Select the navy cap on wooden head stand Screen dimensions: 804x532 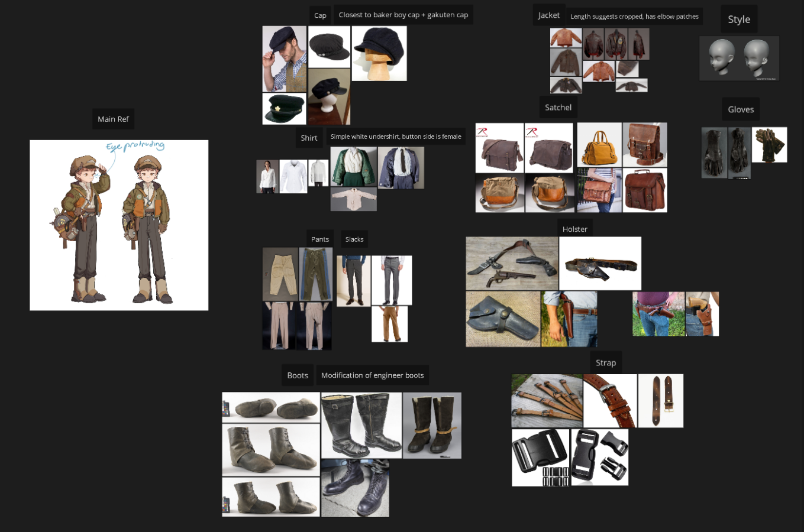tap(379, 53)
